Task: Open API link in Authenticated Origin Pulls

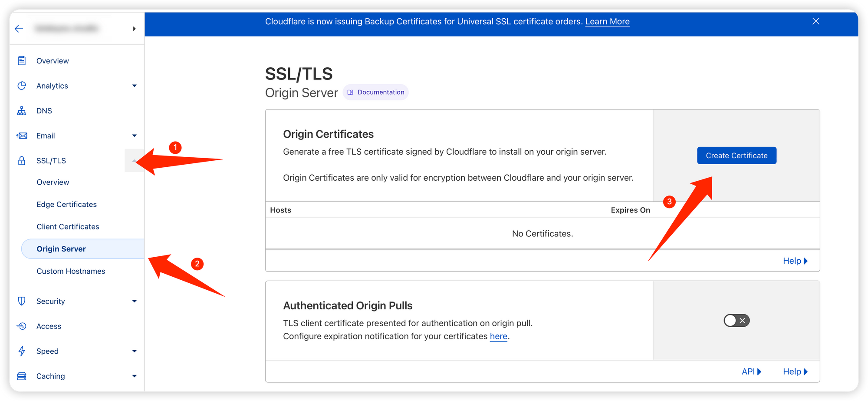Action: point(752,371)
